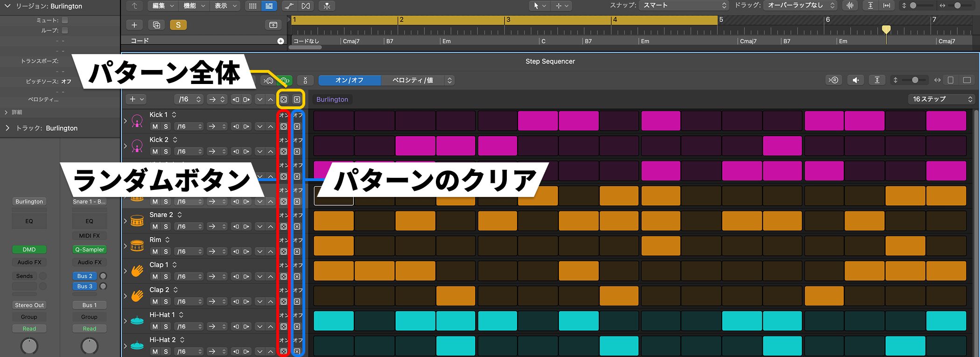Screen dimensions: 980x357
Task: Click the Hi-Hat 1 cymbal instrument icon
Action: point(137,321)
